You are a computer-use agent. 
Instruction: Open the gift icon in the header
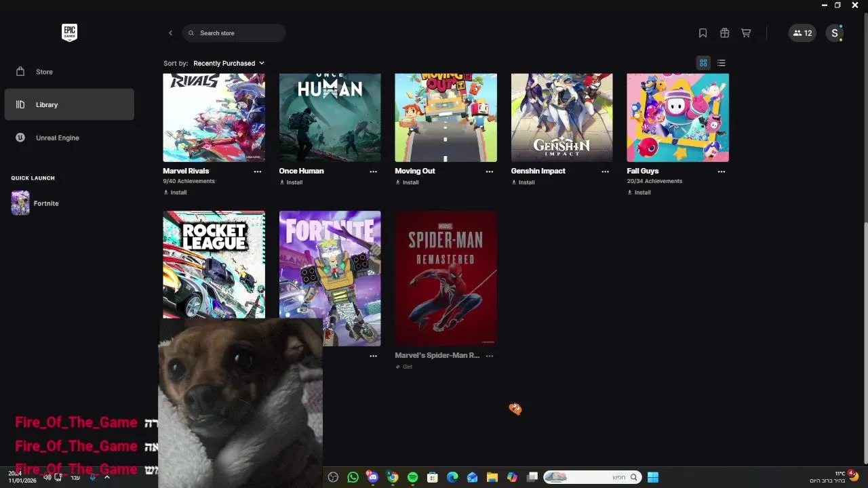tap(724, 33)
